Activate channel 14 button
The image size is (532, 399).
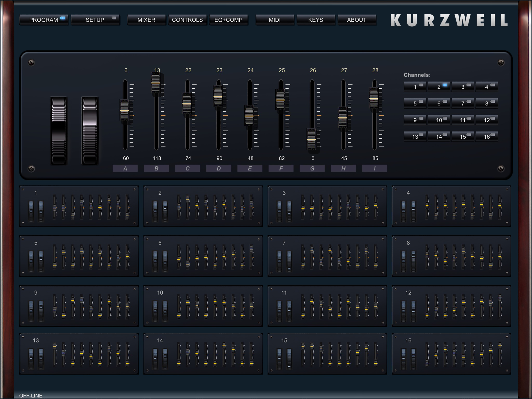point(439,136)
